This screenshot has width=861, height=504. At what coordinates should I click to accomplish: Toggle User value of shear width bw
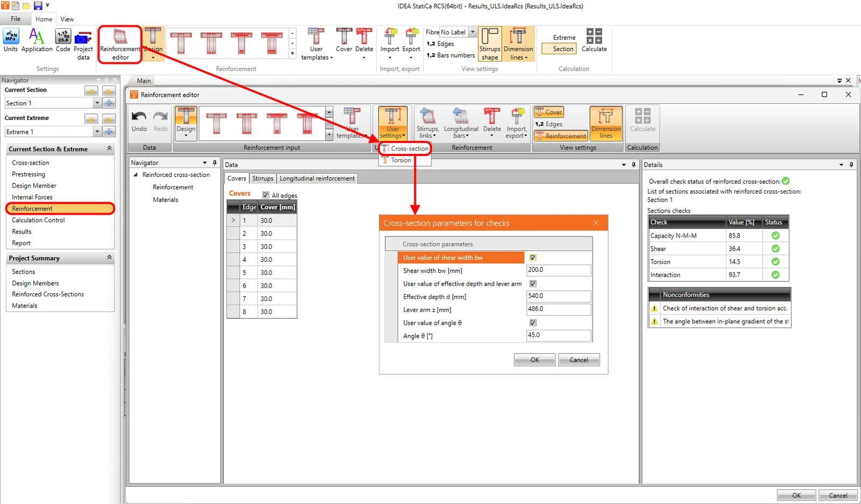[533, 258]
